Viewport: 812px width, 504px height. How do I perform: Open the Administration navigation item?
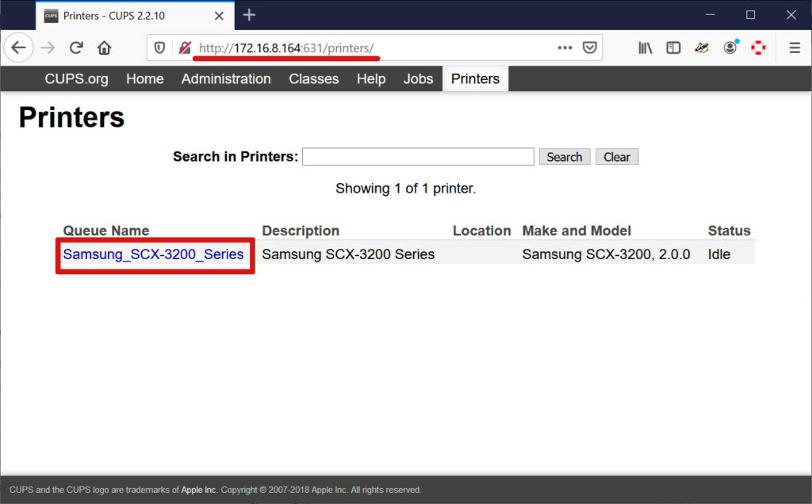click(x=226, y=78)
